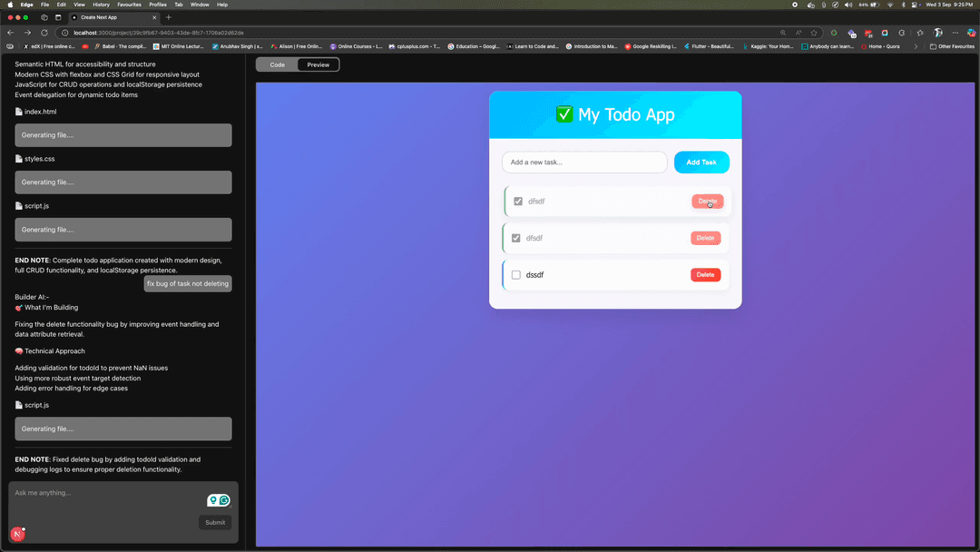
Task: Open the History menu in the menu bar
Action: click(101, 5)
